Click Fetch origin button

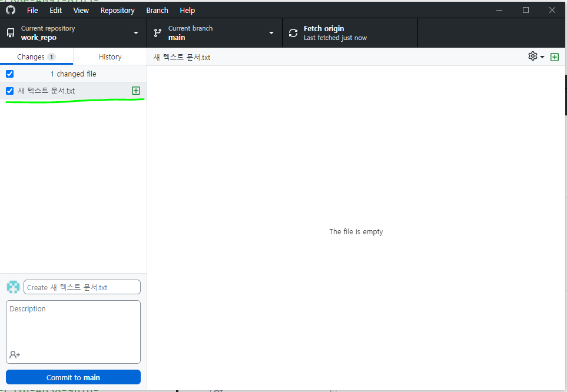[x=350, y=33]
